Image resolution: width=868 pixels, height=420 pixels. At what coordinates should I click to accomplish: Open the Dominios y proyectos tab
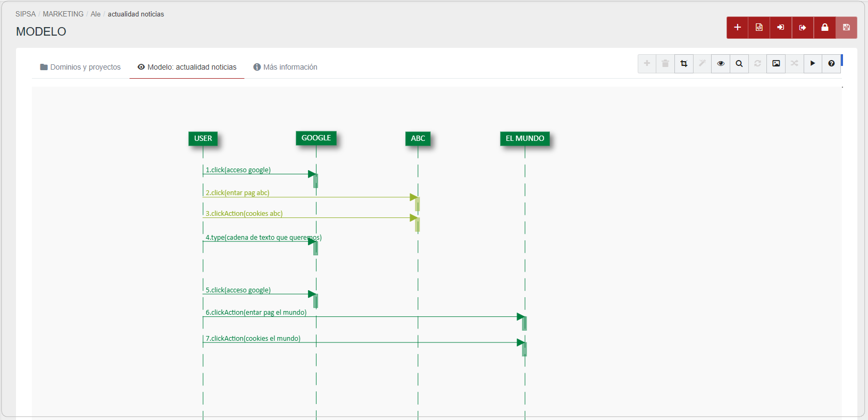coord(80,67)
